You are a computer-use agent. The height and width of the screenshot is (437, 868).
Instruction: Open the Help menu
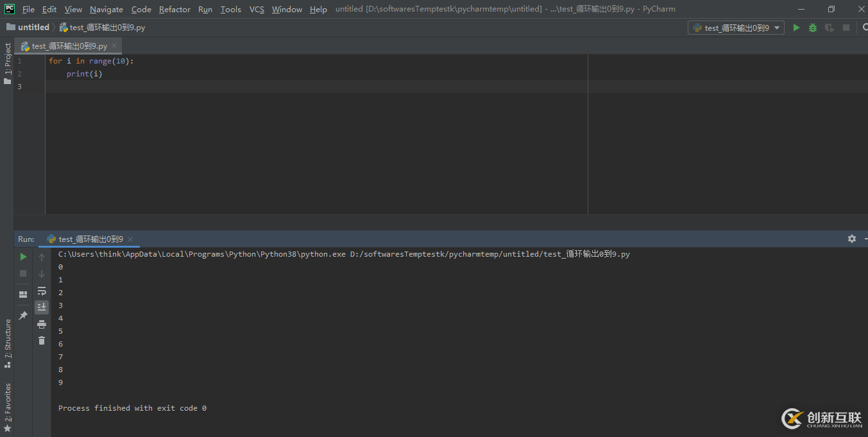coord(318,9)
